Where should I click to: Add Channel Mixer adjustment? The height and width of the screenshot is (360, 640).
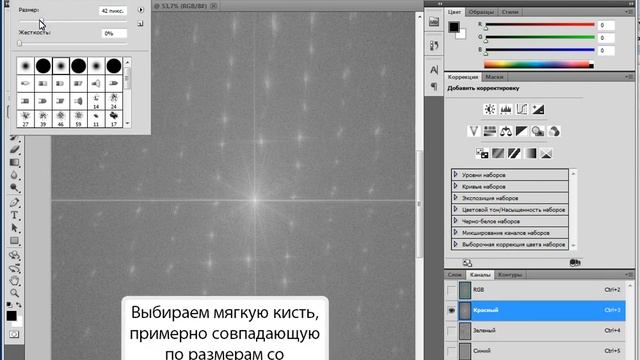(x=554, y=131)
